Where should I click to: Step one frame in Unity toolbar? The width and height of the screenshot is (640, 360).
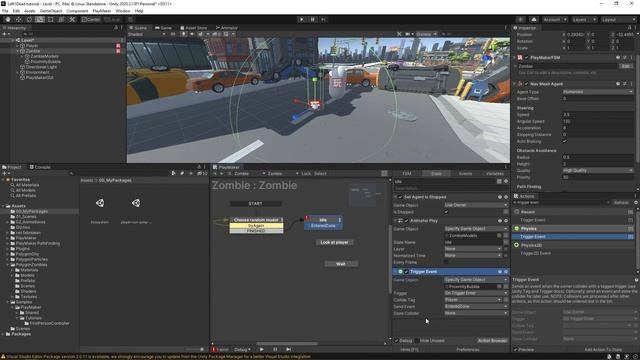tap(323, 19)
